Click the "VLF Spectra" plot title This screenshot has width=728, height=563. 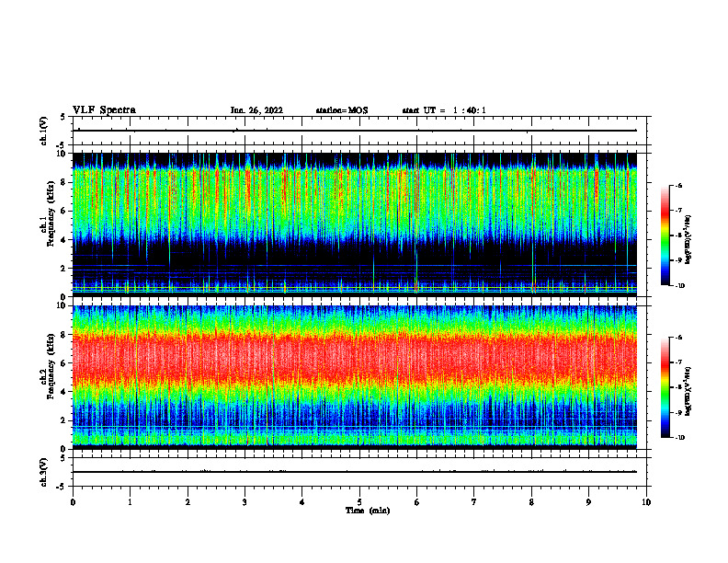tap(104, 109)
